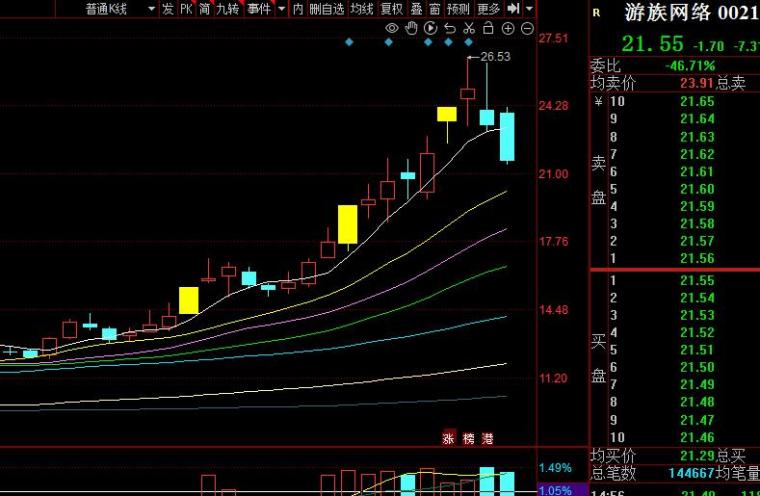Click the 均买价 value 21.29
Screen dimensions: 760x496
[697, 455]
